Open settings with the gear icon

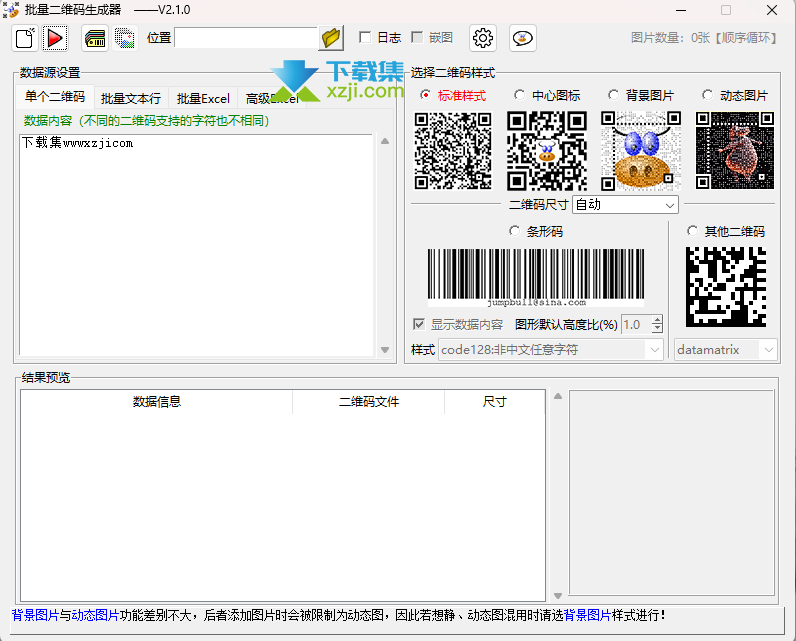pyautogui.click(x=482, y=38)
